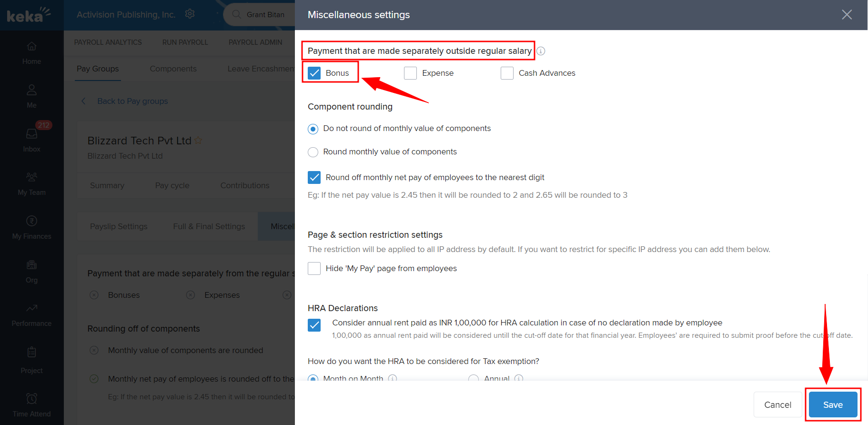The image size is (868, 425).
Task: Uncheck the Bonus checkbox
Action: [x=314, y=73]
